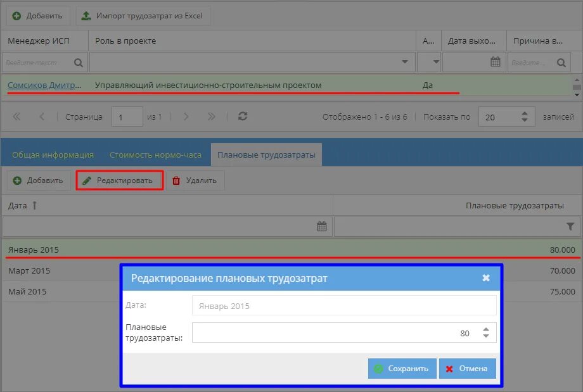Increment Плановые трудозатраты value up arrow
This screenshot has width=583, height=392.
tap(485, 329)
